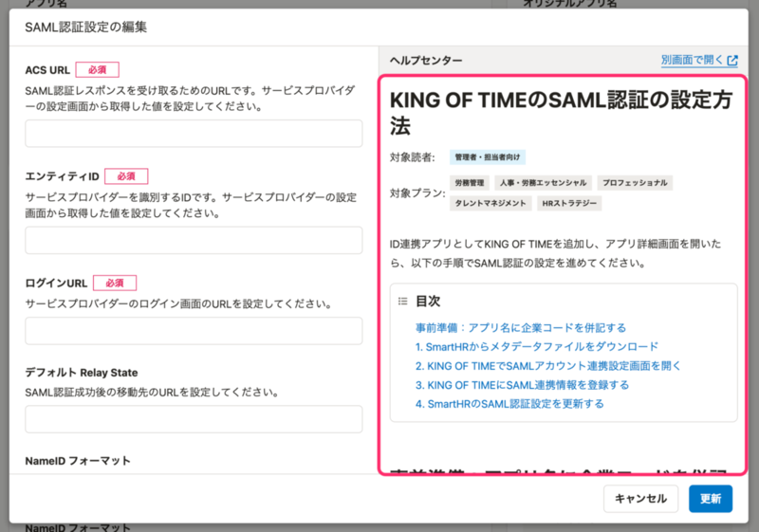
Task: Click the ログインURL input field
Action: coord(194,331)
